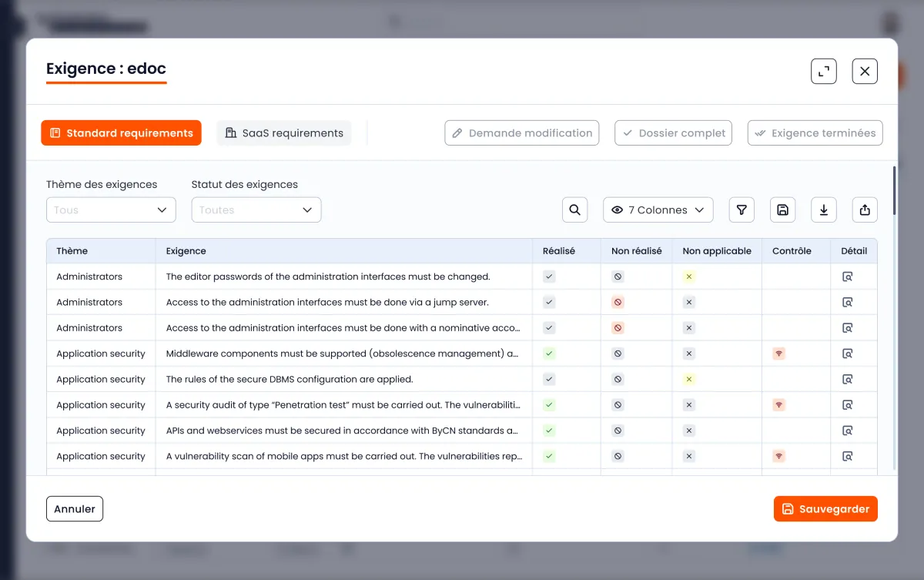Open detail for the jump server requirement
Image resolution: width=924 pixels, height=580 pixels.
[847, 302]
